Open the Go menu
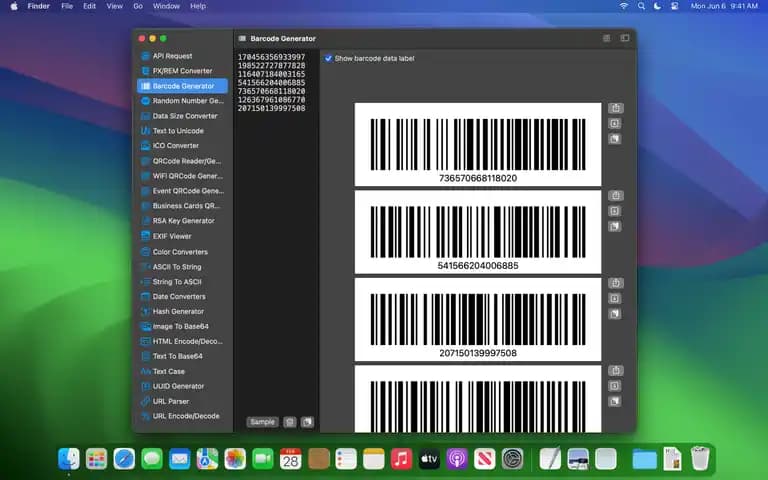Image resolution: width=768 pixels, height=480 pixels. tap(138, 6)
